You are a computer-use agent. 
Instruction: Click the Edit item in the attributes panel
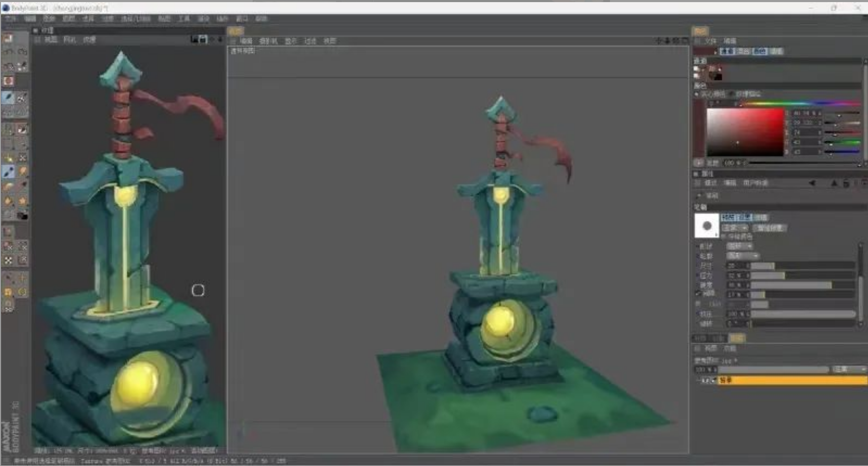(730, 183)
